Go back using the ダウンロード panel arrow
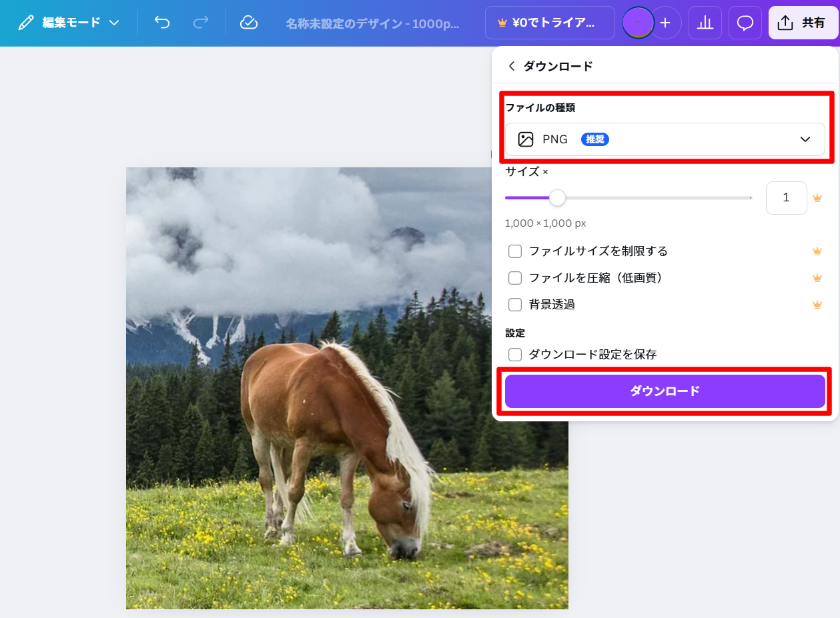This screenshot has width=840, height=618. pyautogui.click(x=512, y=66)
